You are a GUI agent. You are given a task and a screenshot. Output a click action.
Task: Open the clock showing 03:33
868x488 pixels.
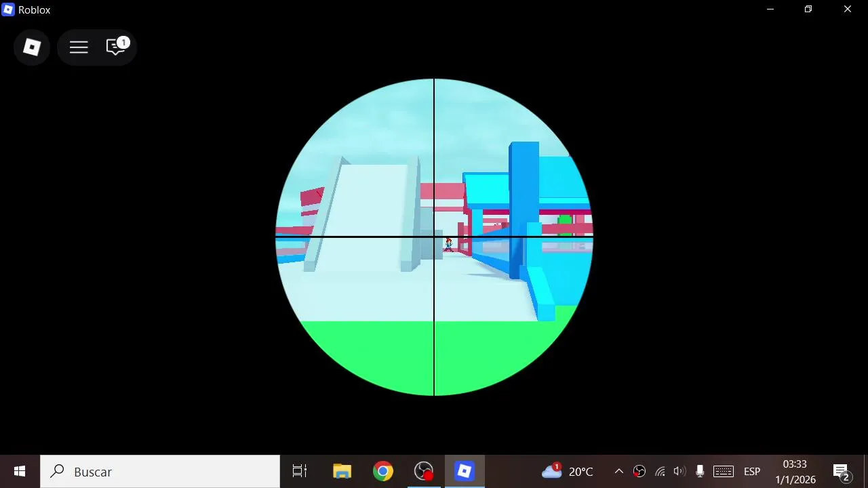[795, 471]
